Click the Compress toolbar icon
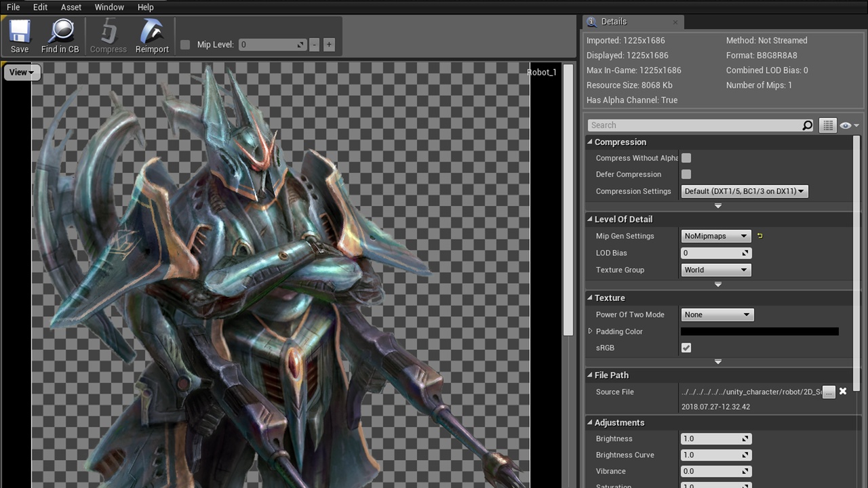 (x=108, y=37)
